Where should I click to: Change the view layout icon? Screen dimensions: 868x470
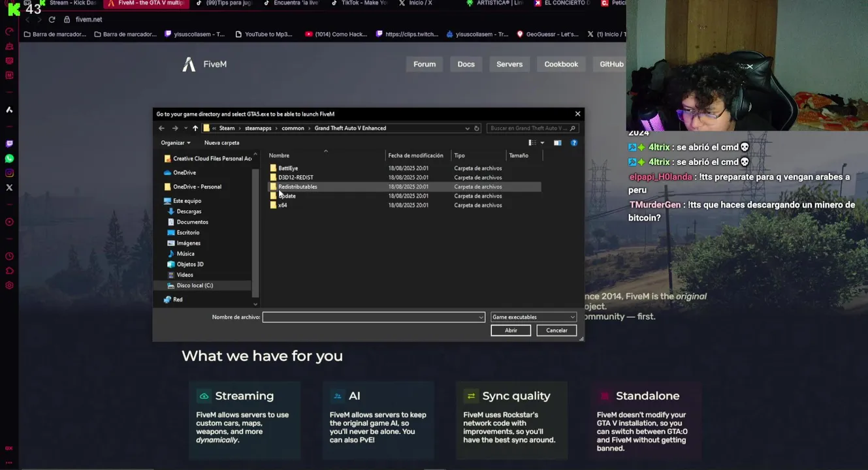[x=532, y=142]
